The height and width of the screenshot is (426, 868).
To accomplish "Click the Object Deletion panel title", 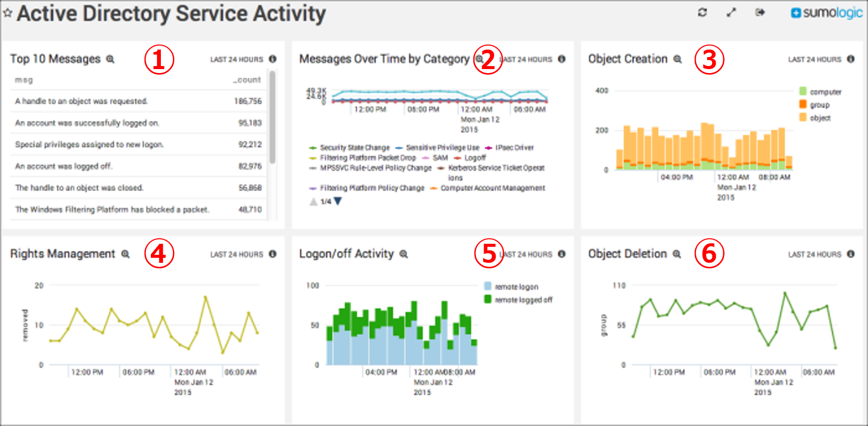I will tap(627, 254).
